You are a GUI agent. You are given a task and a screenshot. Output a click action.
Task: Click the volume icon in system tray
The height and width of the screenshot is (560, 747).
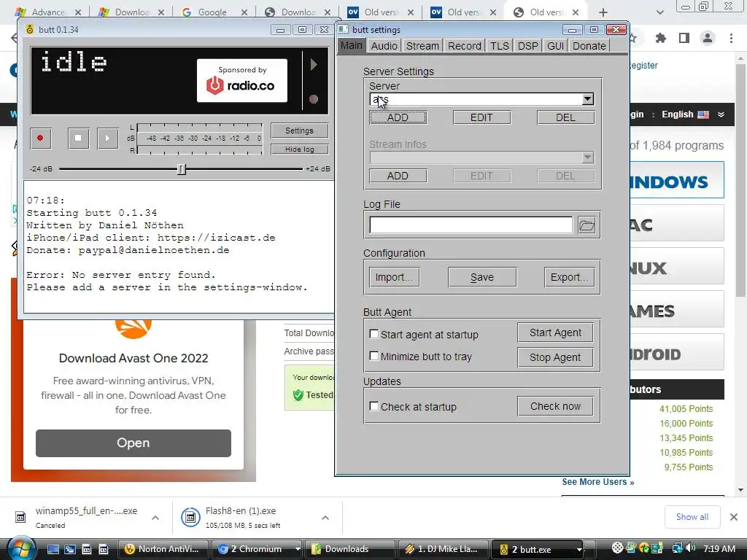click(x=690, y=548)
